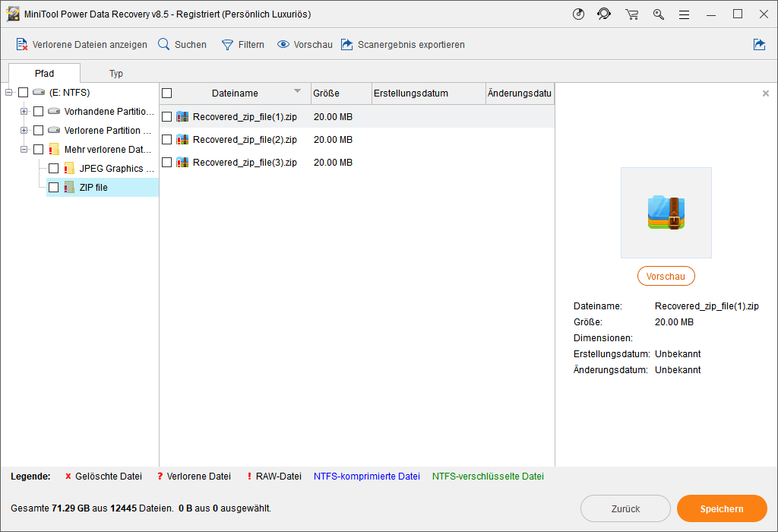
Task: Tick the E: NTFS checkbox
Action: pos(24,92)
